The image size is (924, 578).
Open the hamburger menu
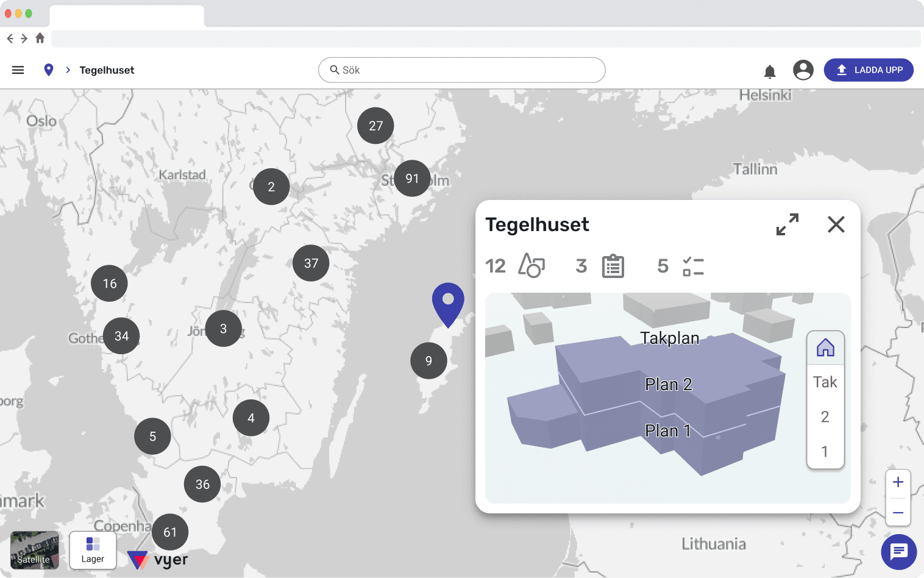click(x=18, y=70)
